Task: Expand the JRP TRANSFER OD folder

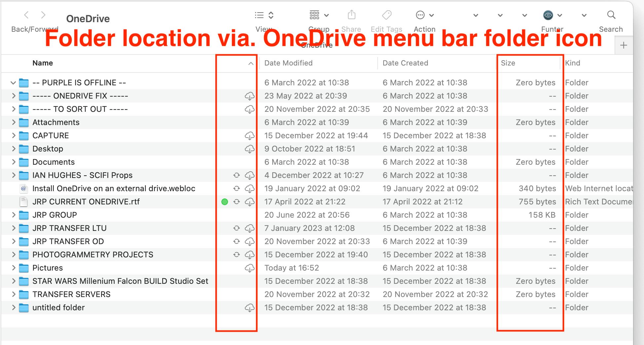Action: tap(13, 241)
